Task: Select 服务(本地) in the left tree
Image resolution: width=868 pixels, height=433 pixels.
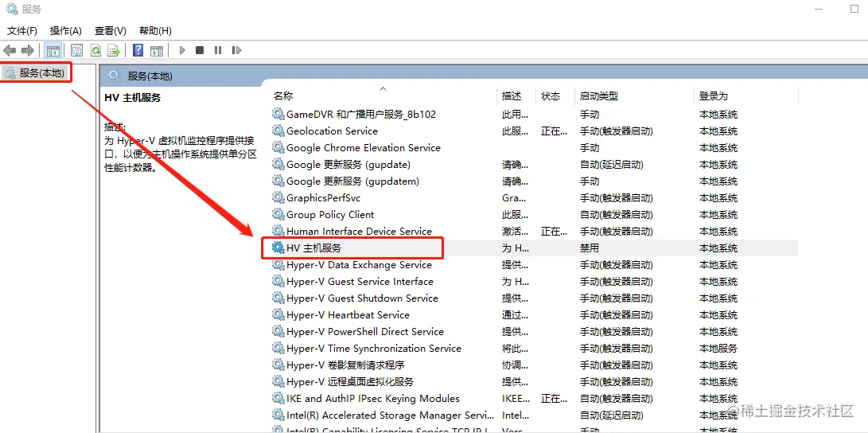Action: tap(41, 72)
